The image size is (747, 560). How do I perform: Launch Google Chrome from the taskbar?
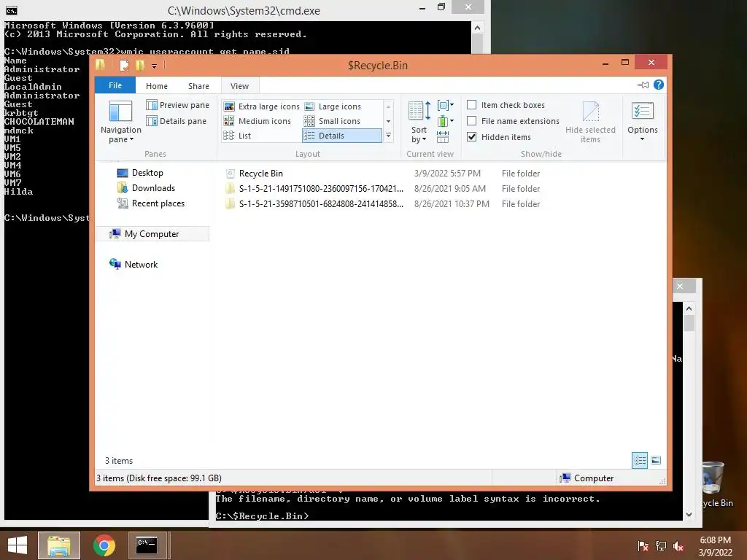104,545
